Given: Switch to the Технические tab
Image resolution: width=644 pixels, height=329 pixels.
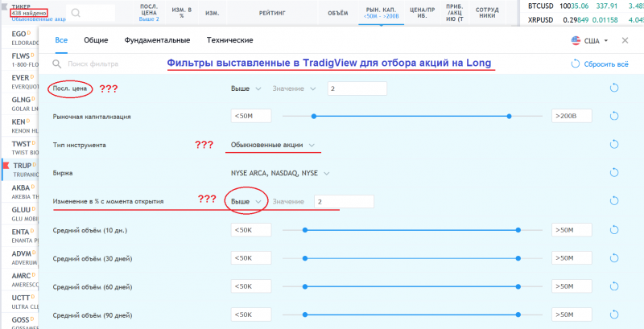Looking at the screenshot, I should point(230,40).
